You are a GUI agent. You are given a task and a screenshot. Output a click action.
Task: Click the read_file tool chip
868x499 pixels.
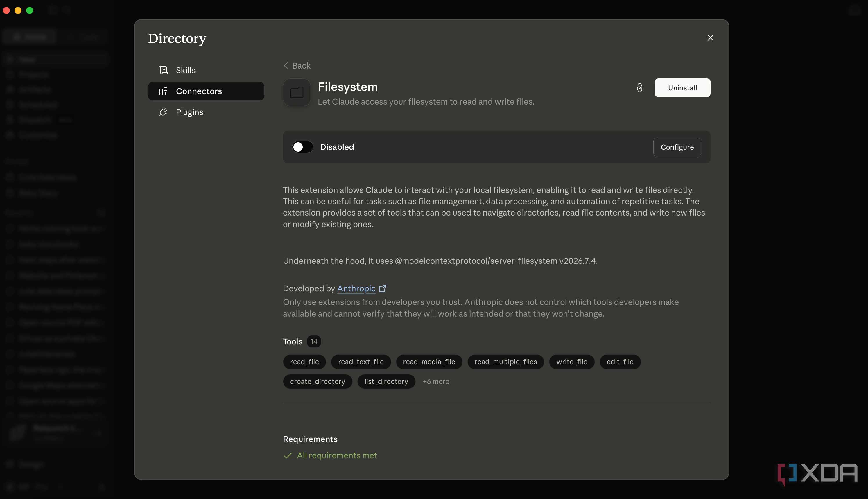[x=304, y=362]
